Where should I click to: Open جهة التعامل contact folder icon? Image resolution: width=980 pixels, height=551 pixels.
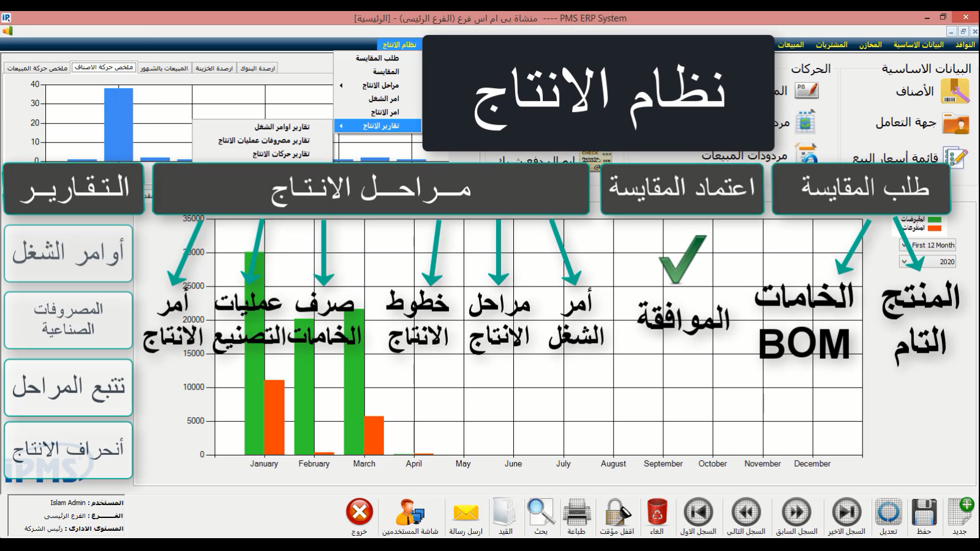pyautogui.click(x=956, y=124)
